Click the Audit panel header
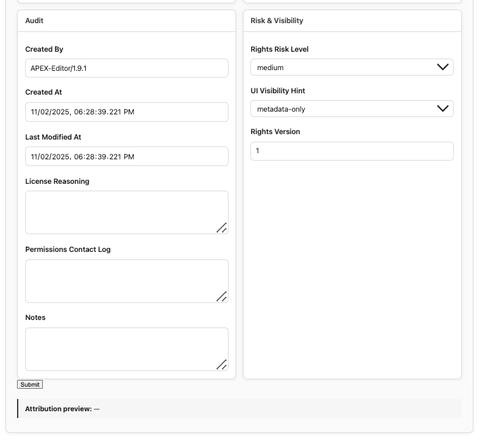Screen dimensions: 483x448 tap(35, 21)
